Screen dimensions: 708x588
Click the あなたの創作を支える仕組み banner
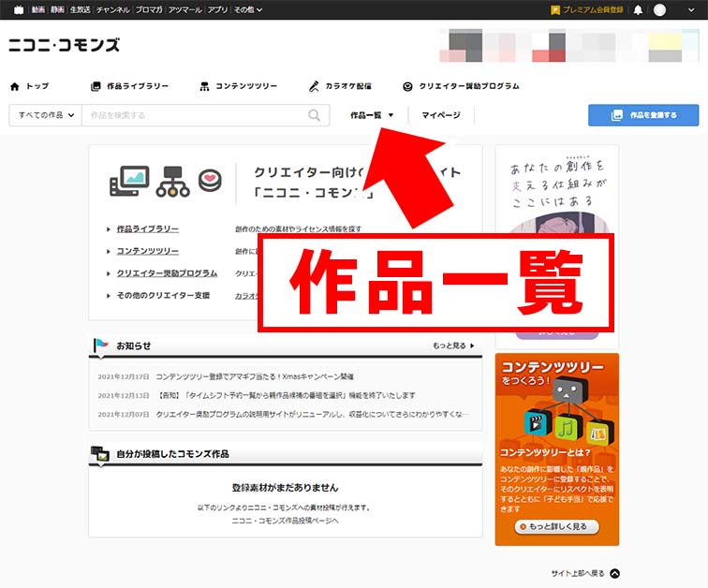556,189
